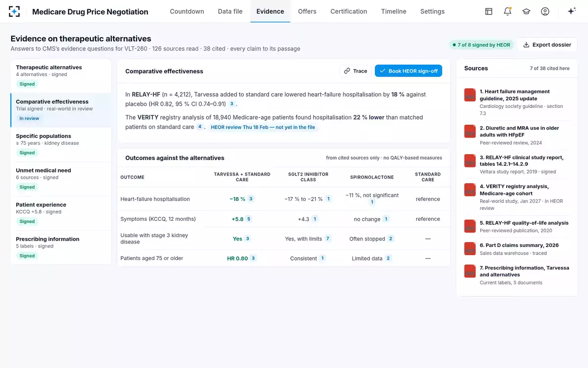Open the layout panel icon in header
This screenshot has height=368, width=588.
(x=489, y=11)
